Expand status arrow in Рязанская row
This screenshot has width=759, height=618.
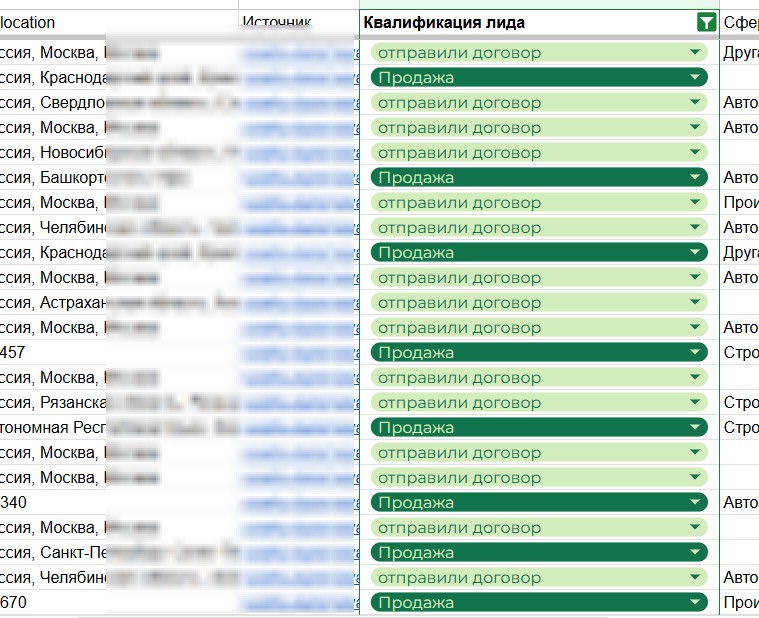[x=695, y=403]
